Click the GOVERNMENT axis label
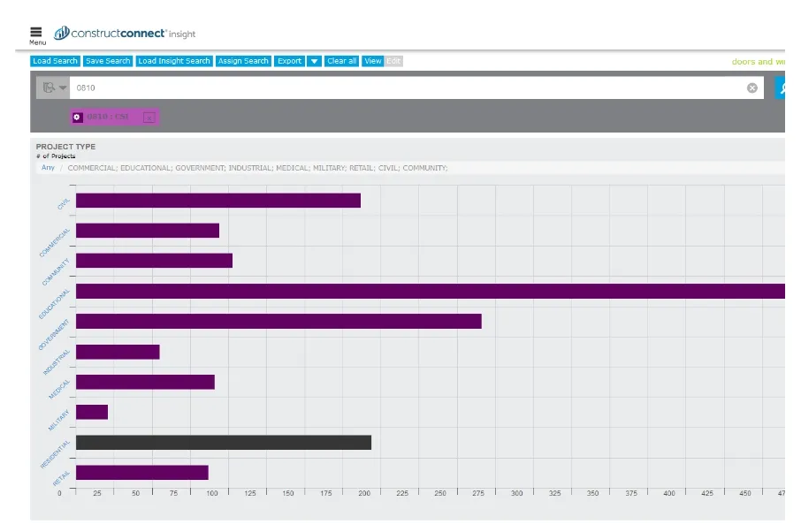The height and width of the screenshot is (532, 801). tap(54, 335)
